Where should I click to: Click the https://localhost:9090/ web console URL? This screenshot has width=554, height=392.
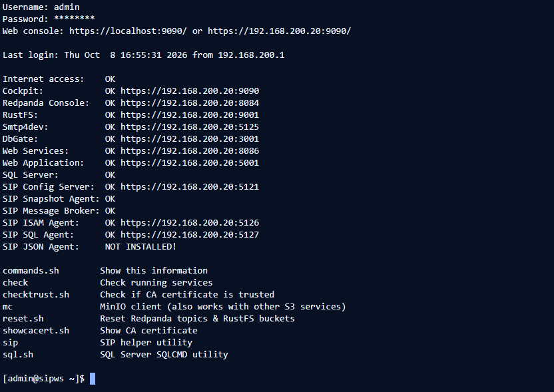[128, 31]
